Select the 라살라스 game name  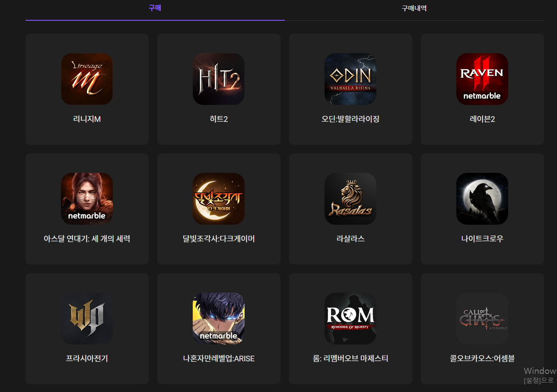pyautogui.click(x=350, y=239)
